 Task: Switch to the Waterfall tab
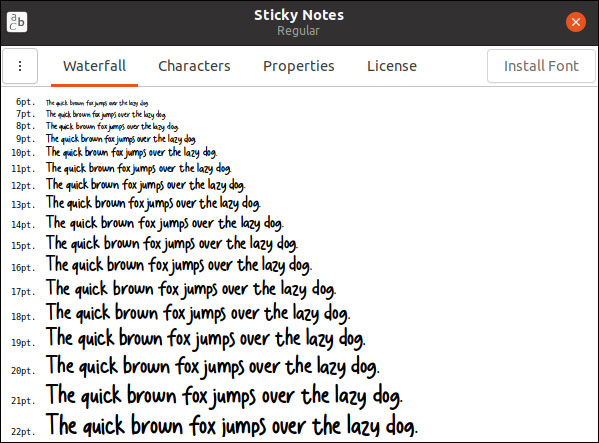coord(94,66)
